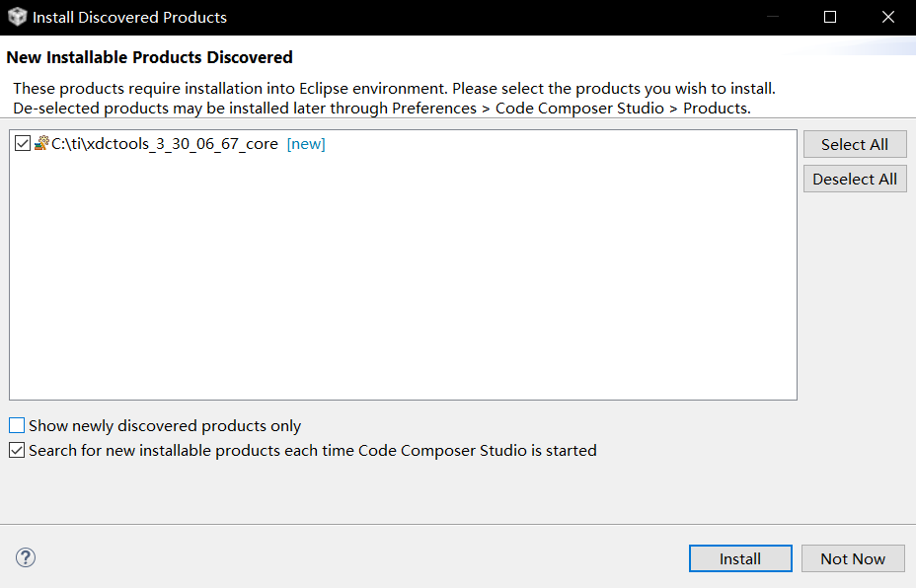The image size is (916, 588).
Task: Click the package icon beside the xdctools entry
Action: click(x=40, y=143)
